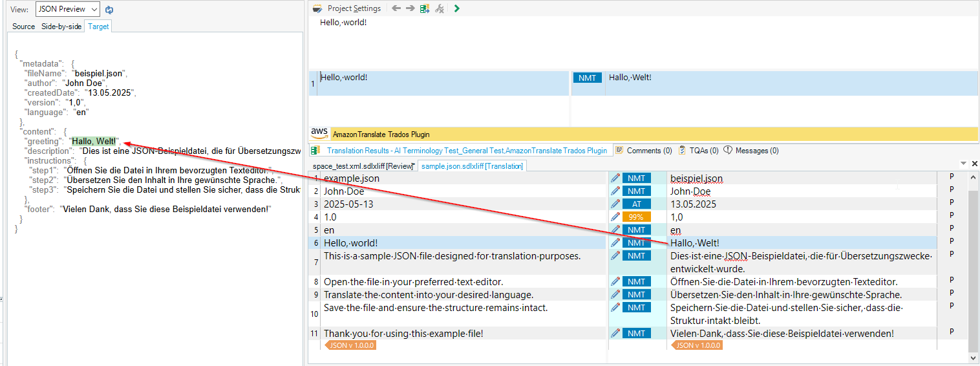The width and height of the screenshot is (980, 366).
Task: Click the Project Settings folder icon
Action: pos(317,8)
